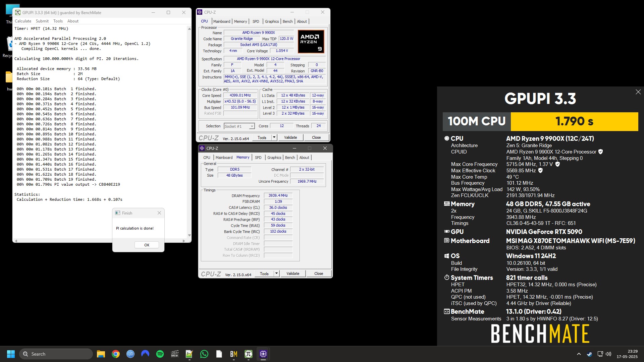The height and width of the screenshot is (362, 644).
Task: Open Spotify from the taskbar
Action: 160,354
